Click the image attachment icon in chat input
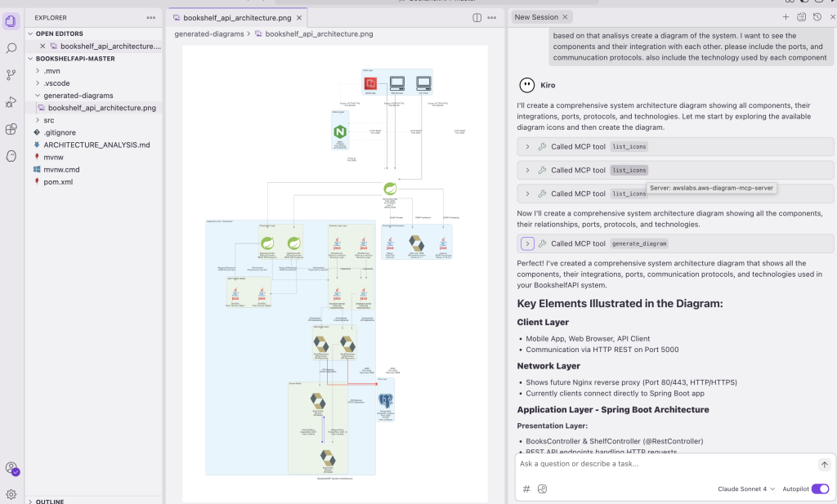Viewport: 837px width, 504px height. (x=542, y=488)
